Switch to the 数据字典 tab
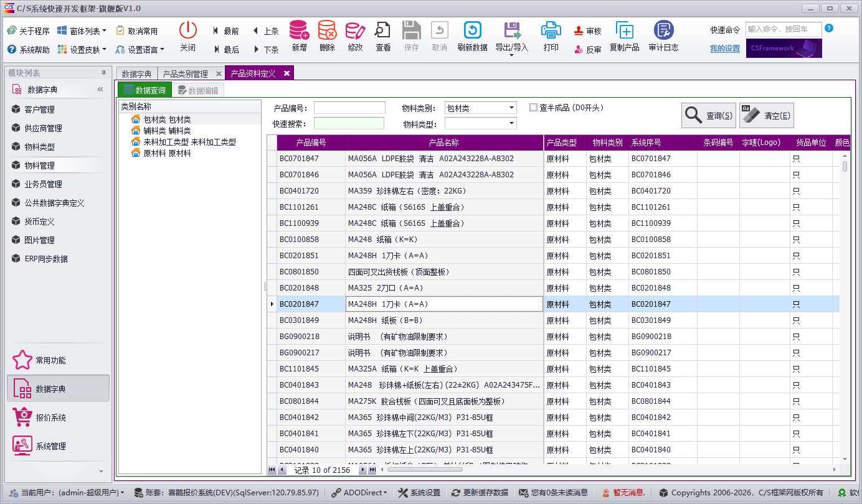The width and height of the screenshot is (862, 504). tap(136, 73)
